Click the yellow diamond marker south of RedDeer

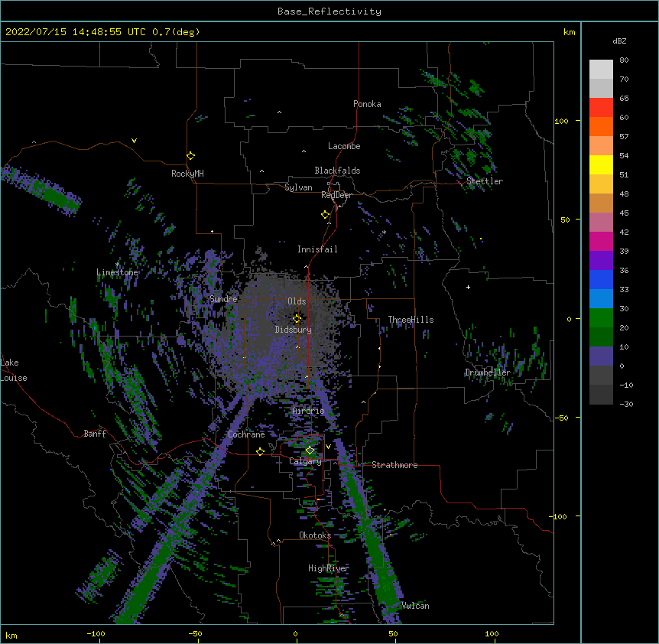325,215
